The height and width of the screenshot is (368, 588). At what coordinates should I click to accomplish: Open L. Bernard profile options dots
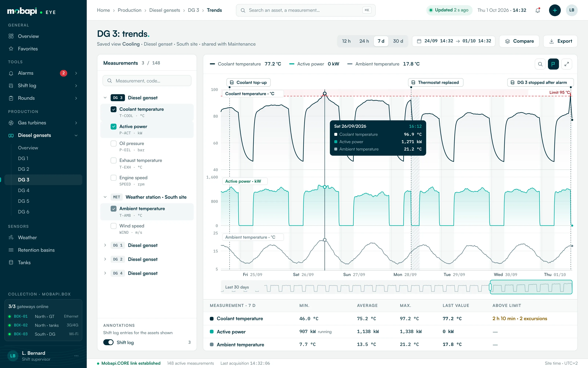[x=76, y=356]
